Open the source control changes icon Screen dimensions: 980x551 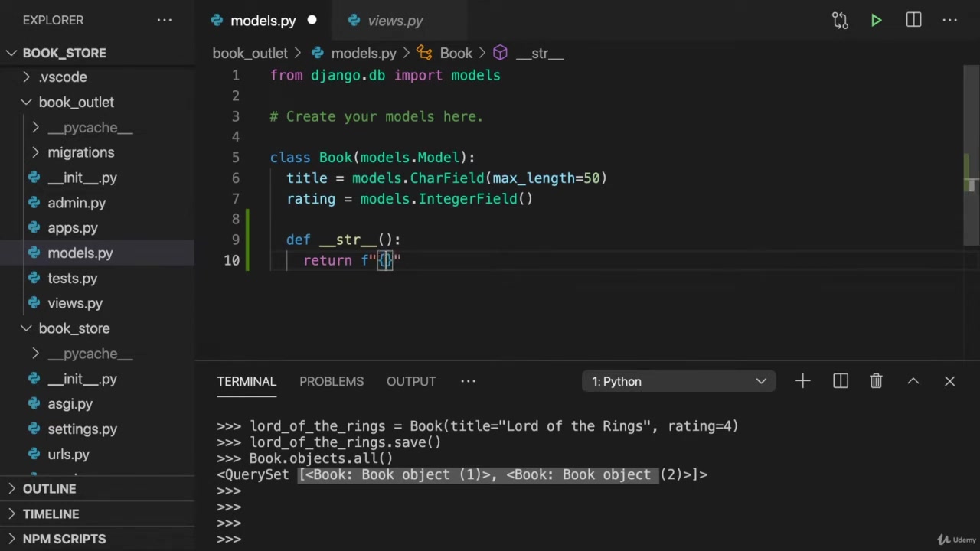[x=840, y=21]
